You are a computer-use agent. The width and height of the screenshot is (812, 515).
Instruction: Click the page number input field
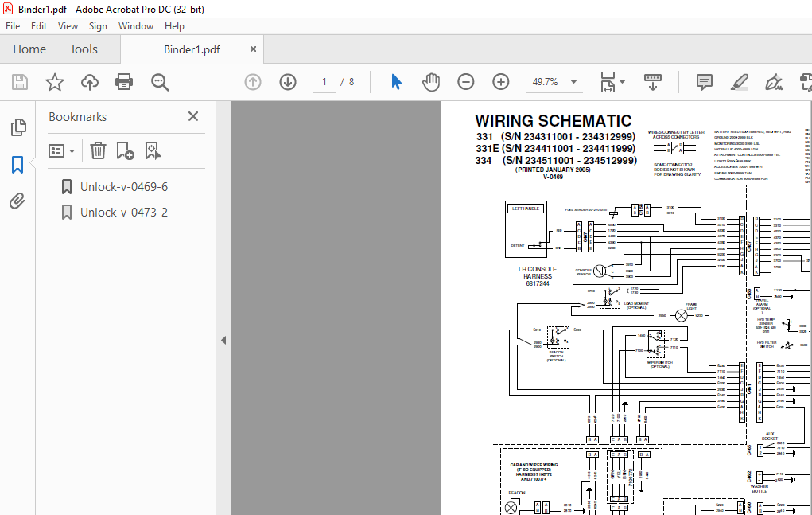(323, 81)
